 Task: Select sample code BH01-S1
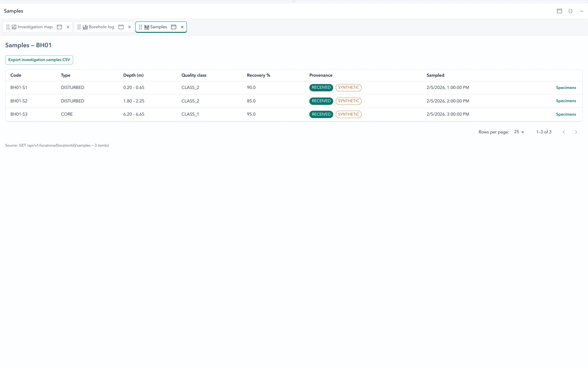[19, 88]
